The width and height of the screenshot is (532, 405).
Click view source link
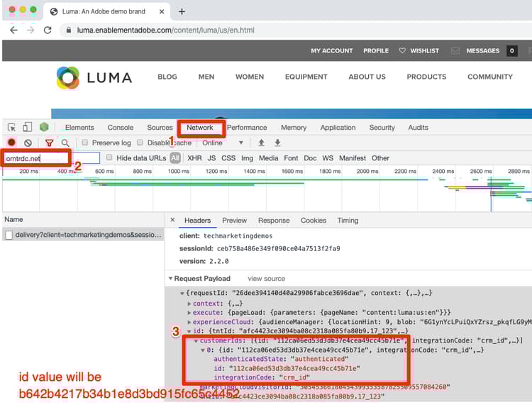(x=266, y=279)
